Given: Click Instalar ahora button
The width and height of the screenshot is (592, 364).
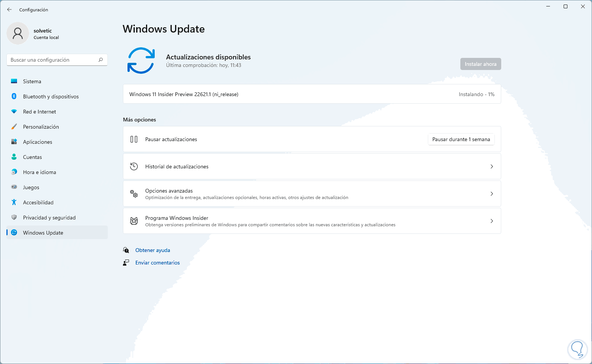Looking at the screenshot, I should [x=481, y=64].
